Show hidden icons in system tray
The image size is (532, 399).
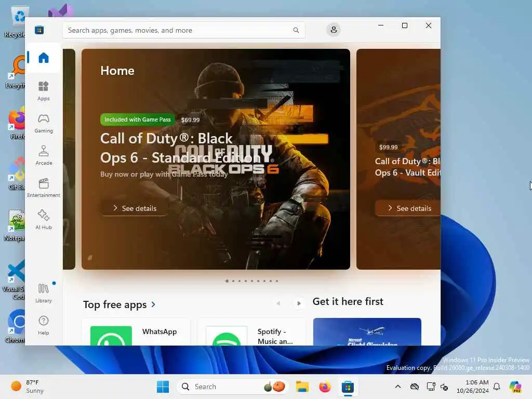(398, 387)
